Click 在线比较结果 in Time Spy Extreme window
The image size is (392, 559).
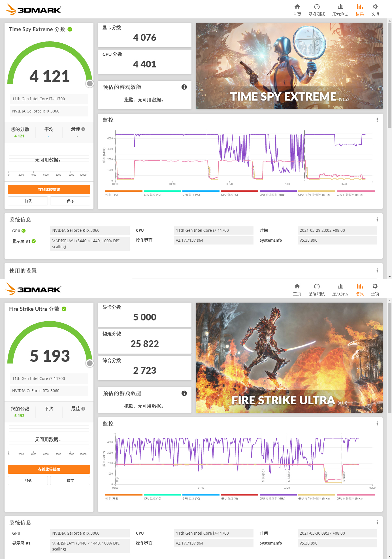(x=49, y=190)
